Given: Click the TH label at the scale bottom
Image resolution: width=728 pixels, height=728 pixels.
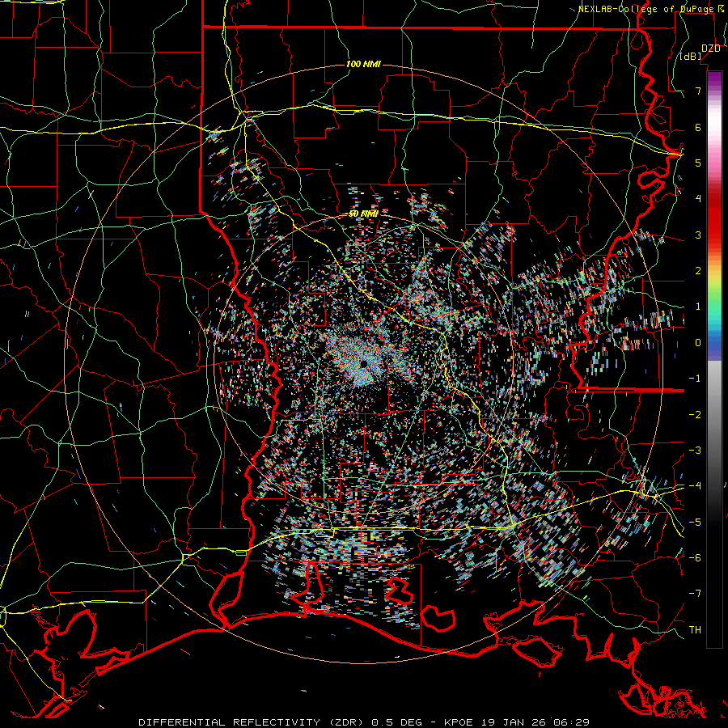Looking at the screenshot, I should point(695,630).
